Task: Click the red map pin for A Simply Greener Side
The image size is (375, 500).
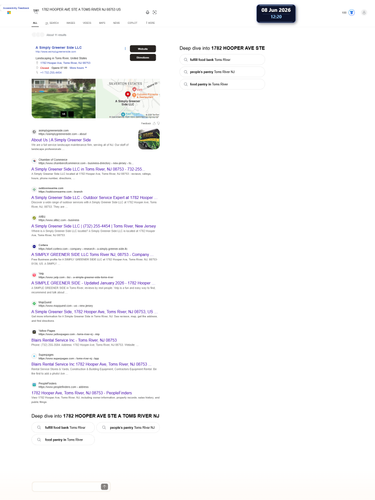Action: 128,94
